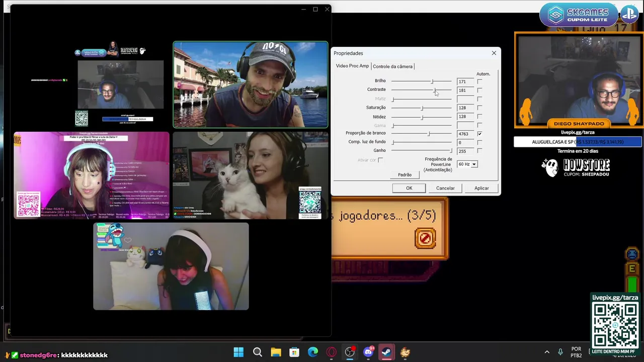Adjust the Ganho slider

pos(422,151)
